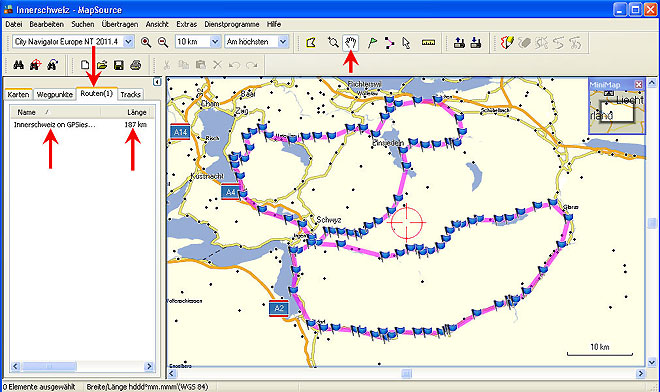This screenshot has width=660, height=392.
Task: Click '0 Elemente ausgewählt' in status bar
Action: point(39,387)
